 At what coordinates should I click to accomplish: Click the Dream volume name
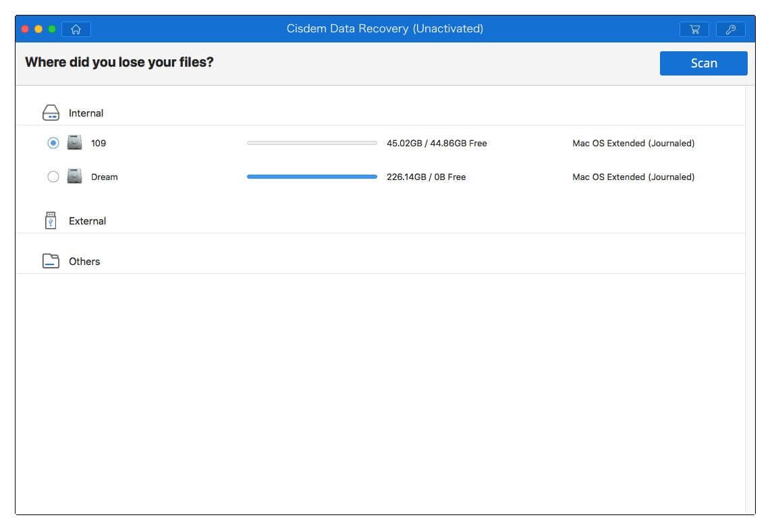[105, 177]
